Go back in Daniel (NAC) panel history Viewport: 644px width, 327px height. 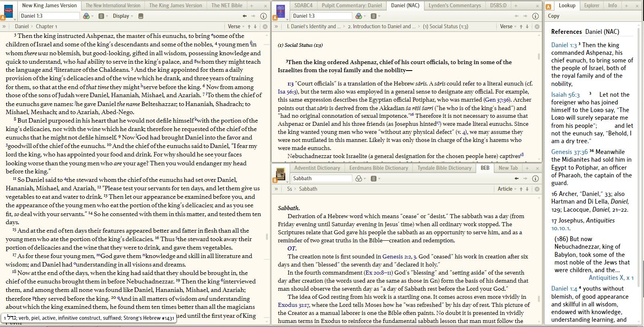[x=516, y=16]
